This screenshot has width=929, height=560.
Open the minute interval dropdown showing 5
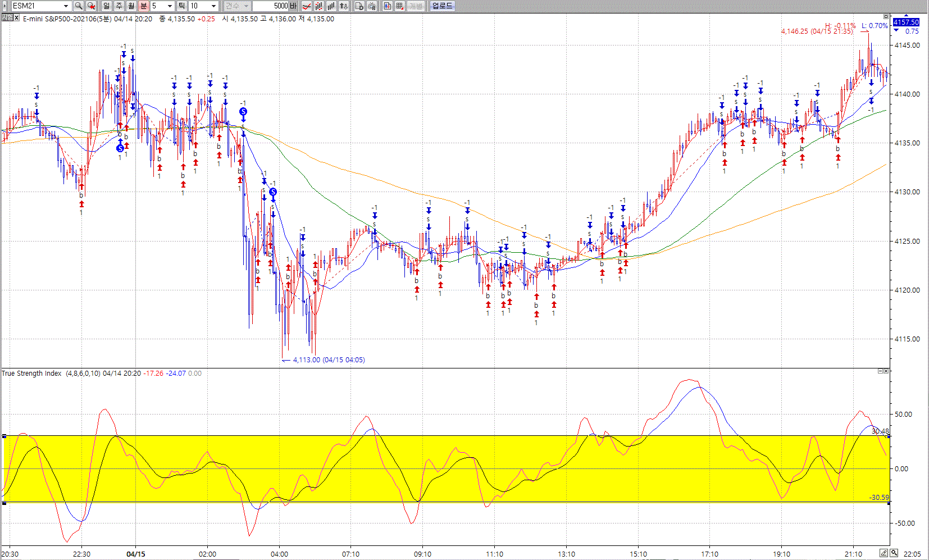coord(170,6)
